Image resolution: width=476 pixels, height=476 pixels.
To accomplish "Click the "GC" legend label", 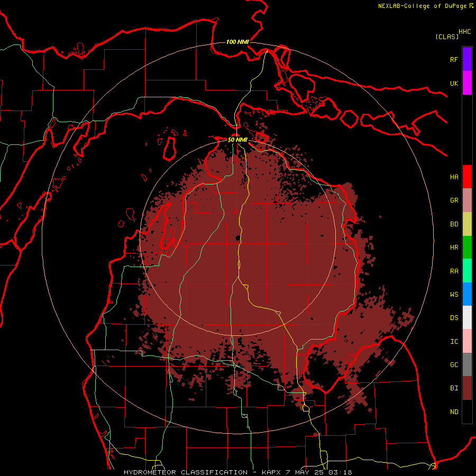I will (454, 365).
